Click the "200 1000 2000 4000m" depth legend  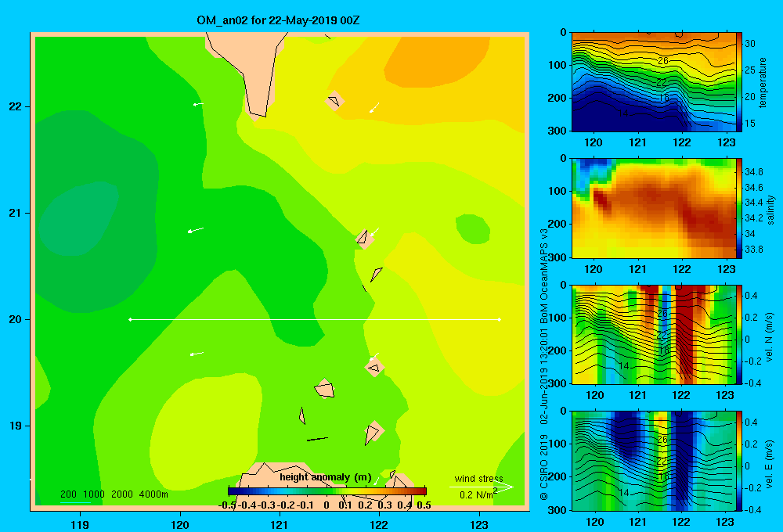click(114, 494)
